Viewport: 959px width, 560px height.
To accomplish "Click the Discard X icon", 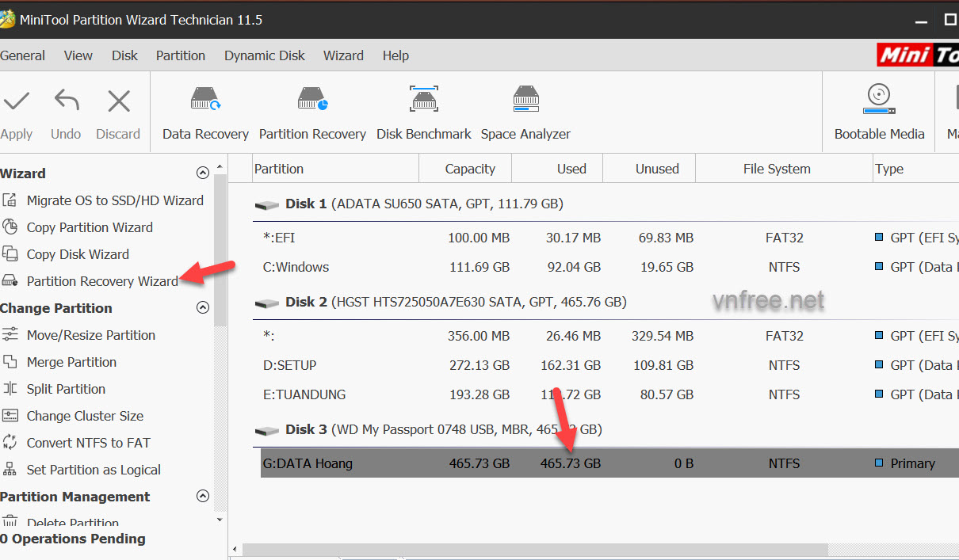I will (x=119, y=101).
